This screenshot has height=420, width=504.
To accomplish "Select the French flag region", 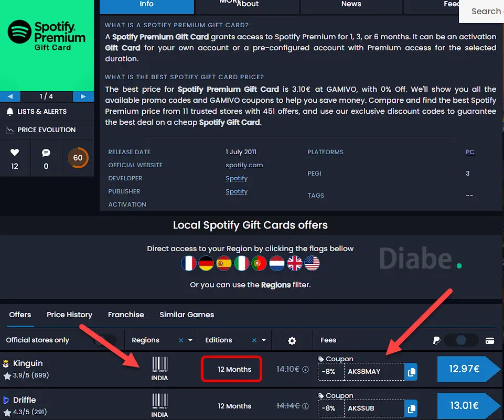I will tap(189, 263).
